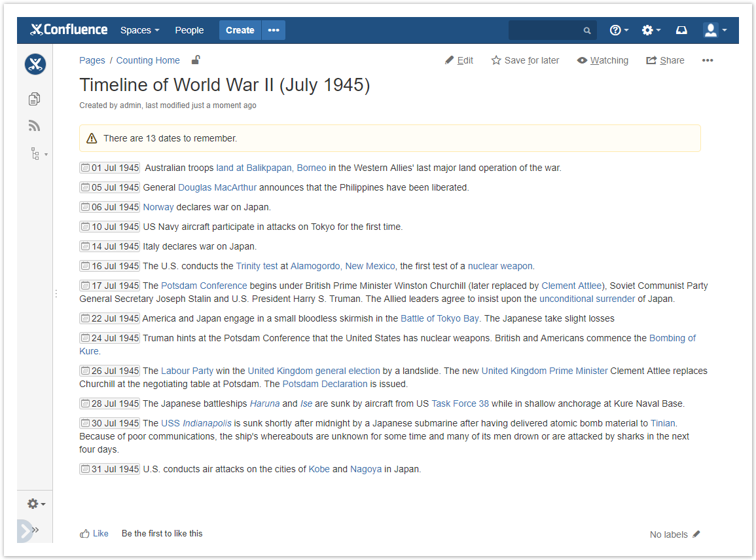Open the Labour Party link
Screen dimensions: 756x560
click(187, 371)
